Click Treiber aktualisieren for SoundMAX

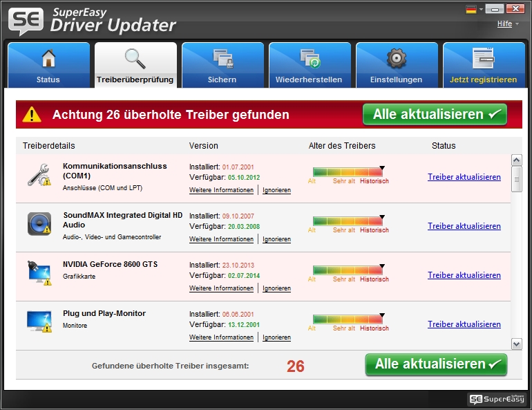tap(464, 226)
